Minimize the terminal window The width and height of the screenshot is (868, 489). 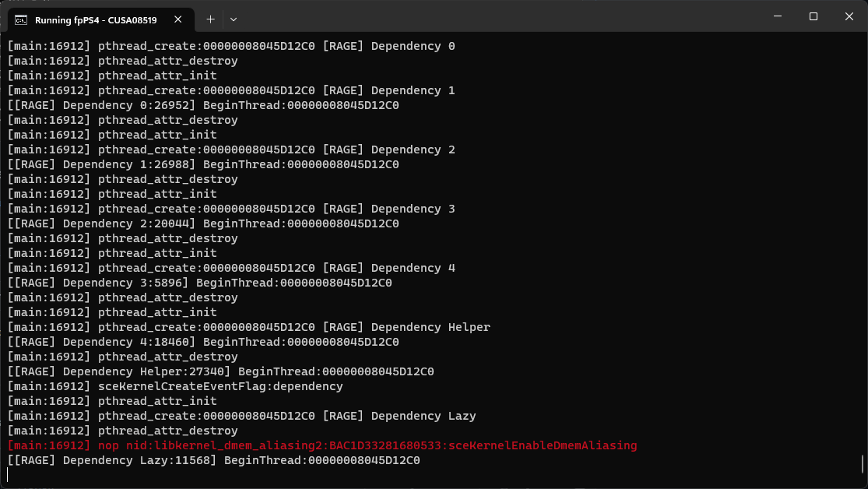pos(776,16)
